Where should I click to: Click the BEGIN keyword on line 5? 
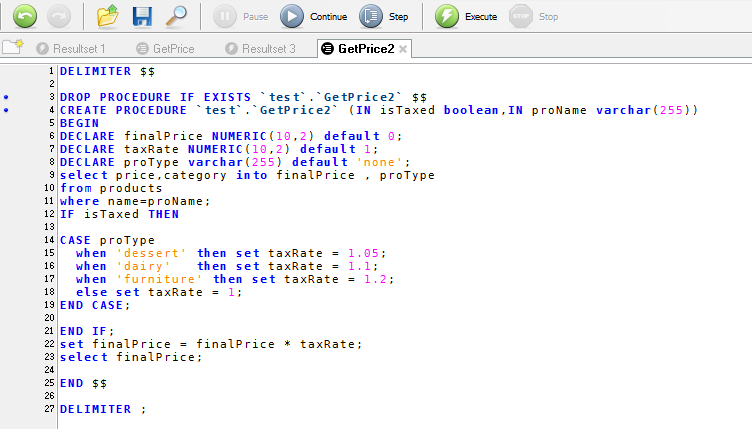(x=79, y=123)
